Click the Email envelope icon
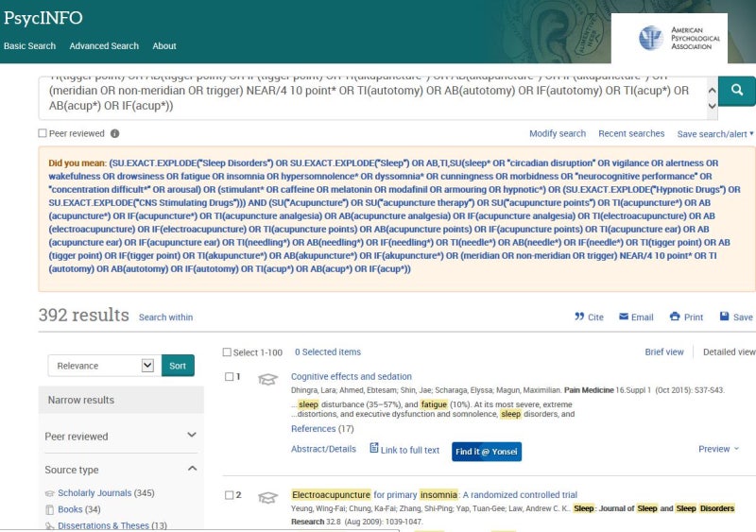Screen dimensions: 756x532 pyautogui.click(x=624, y=317)
